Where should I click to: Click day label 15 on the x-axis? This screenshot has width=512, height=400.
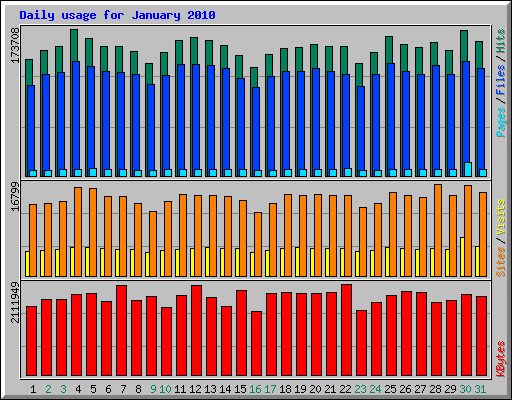pos(240,389)
